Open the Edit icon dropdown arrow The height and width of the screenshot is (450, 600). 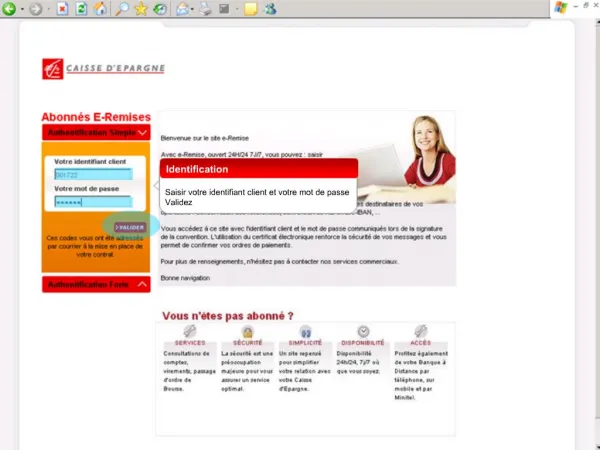click(x=237, y=9)
